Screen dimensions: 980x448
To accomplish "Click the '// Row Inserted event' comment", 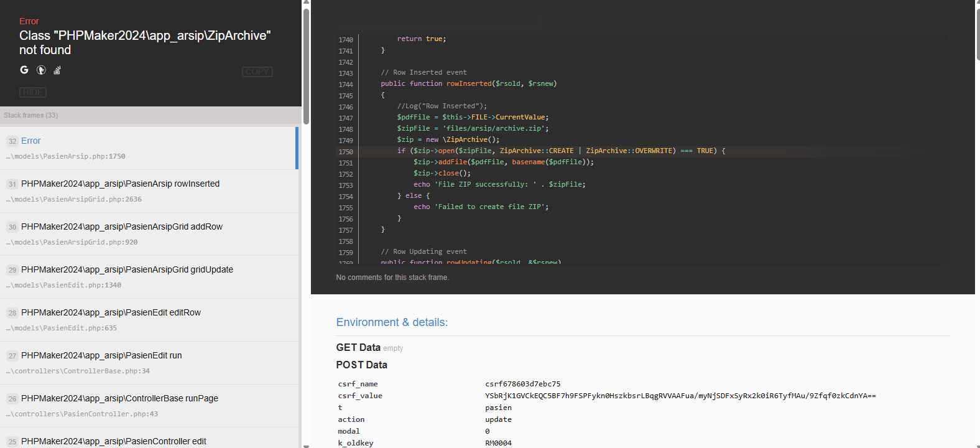I will (423, 72).
